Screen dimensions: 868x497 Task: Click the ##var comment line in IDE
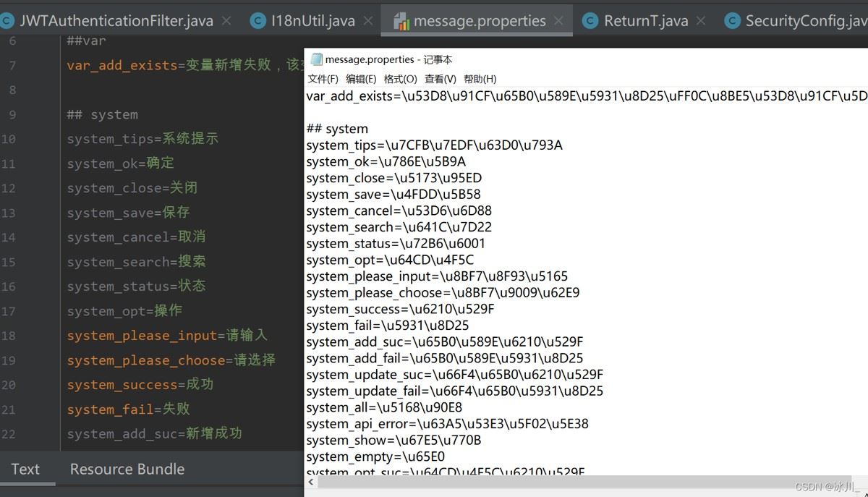86,41
